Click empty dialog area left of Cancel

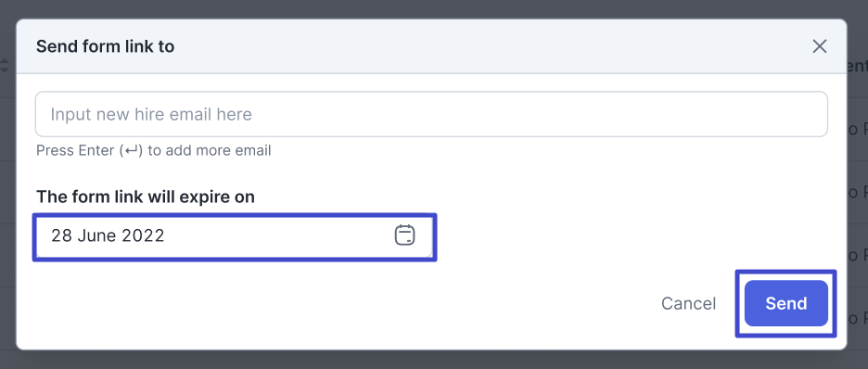[332, 303]
